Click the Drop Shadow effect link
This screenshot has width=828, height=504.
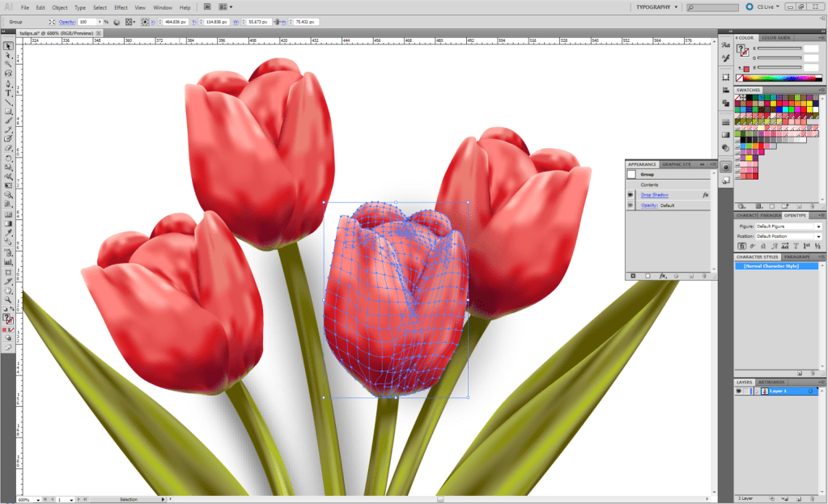(652, 195)
